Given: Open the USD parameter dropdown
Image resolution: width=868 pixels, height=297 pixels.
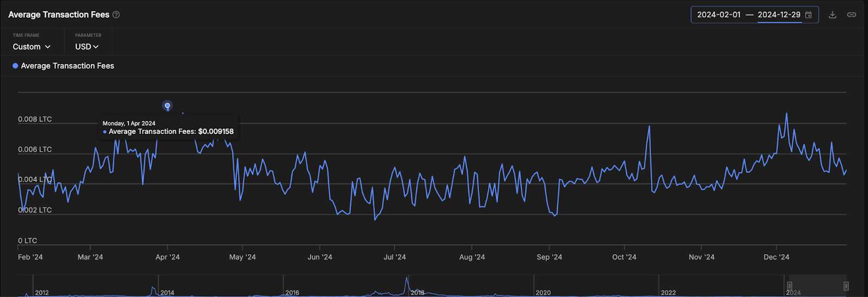Looking at the screenshot, I should click(87, 47).
